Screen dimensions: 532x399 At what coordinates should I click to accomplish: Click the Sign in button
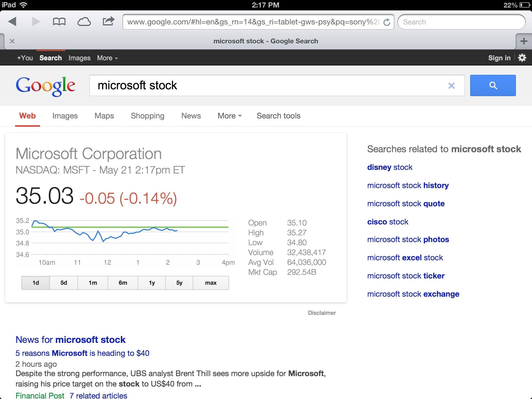coord(499,58)
